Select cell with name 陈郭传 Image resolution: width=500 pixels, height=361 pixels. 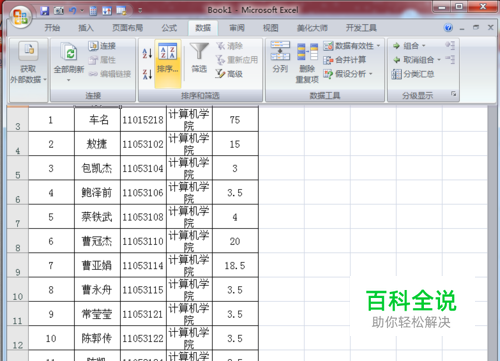pyautogui.click(x=97, y=338)
